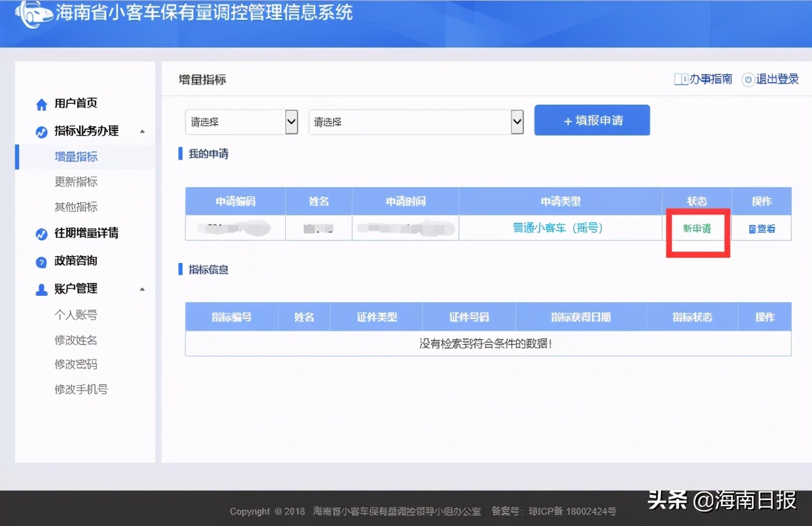Click the 申请时间 column header
Viewport: 812px width, 526px height.
tap(405, 201)
